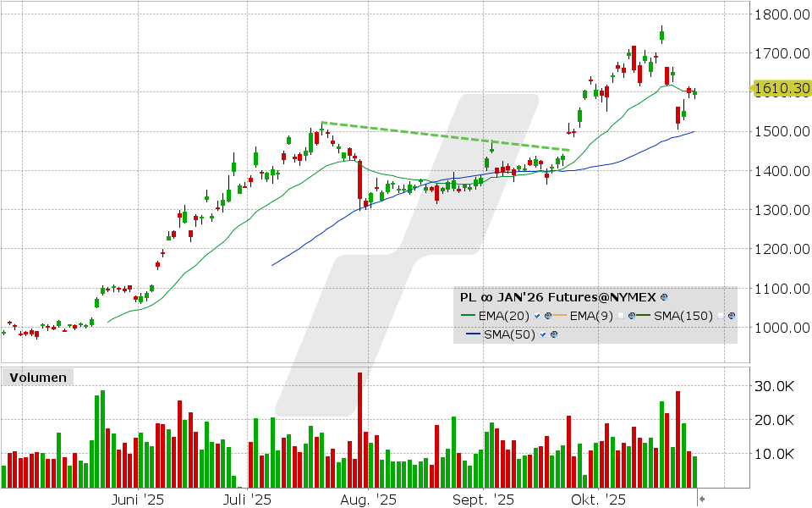Enable the EMA(9) checkbox
Viewport: 812px width, 508px height.
[x=620, y=316]
